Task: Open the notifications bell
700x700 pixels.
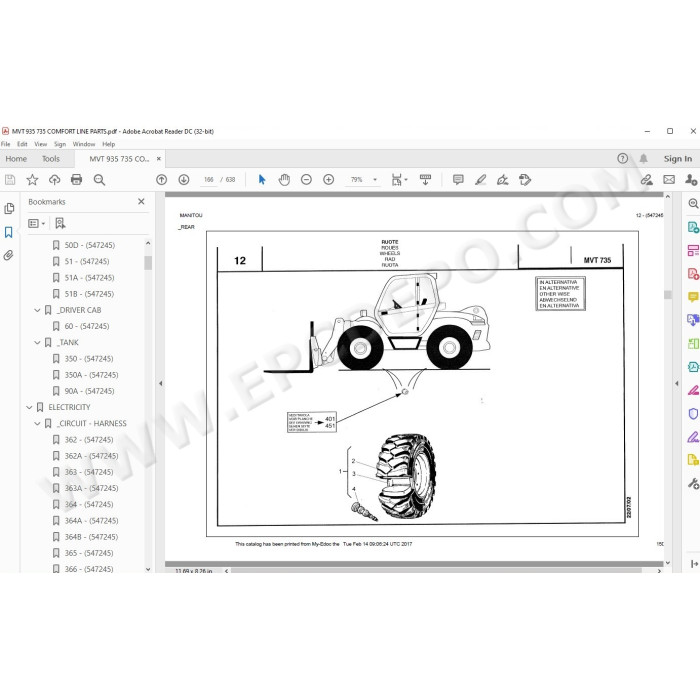Action: coord(643,158)
